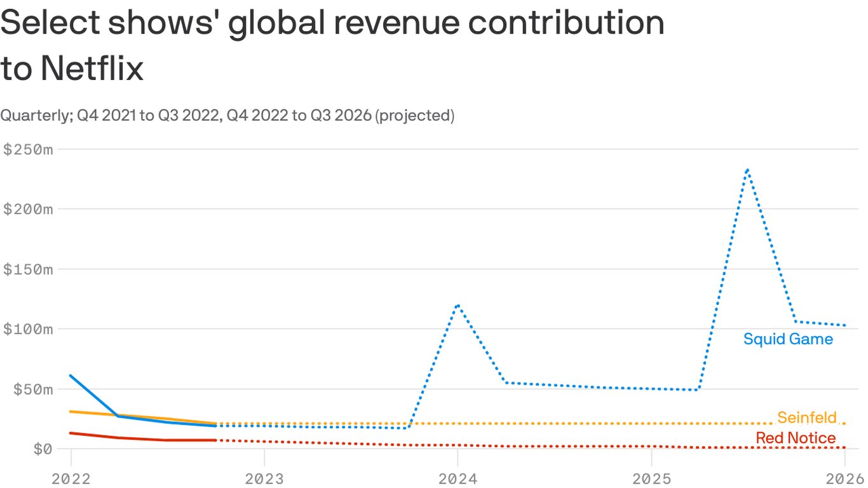Click the chart title about Netflix revenue
This screenshot has width=868, height=488.
[332, 46]
